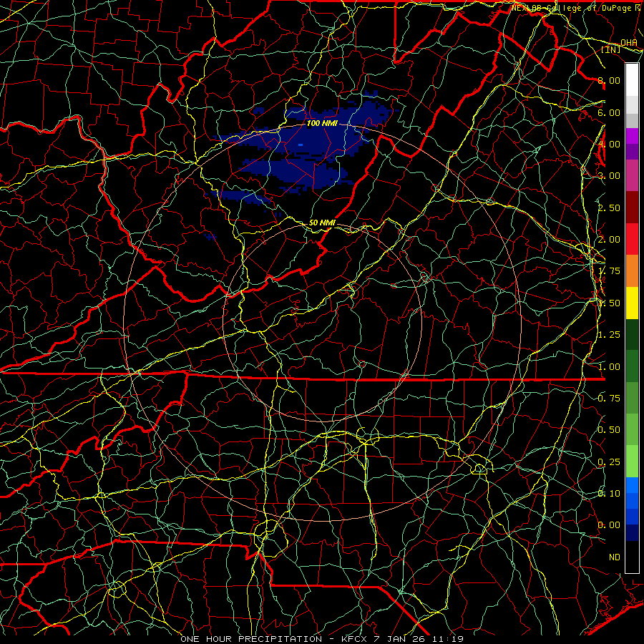Select the pink swatch beside 3.00
644x644 pixels.
click(x=632, y=176)
